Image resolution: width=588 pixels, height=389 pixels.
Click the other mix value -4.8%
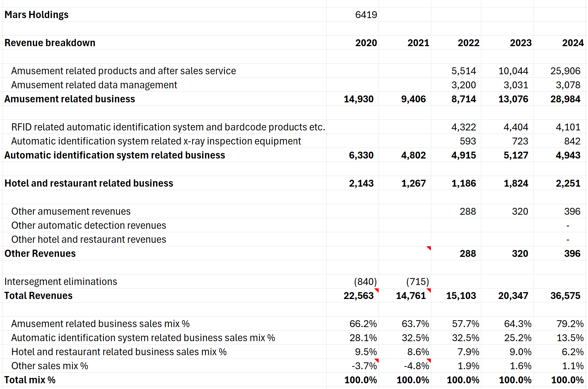click(416, 366)
